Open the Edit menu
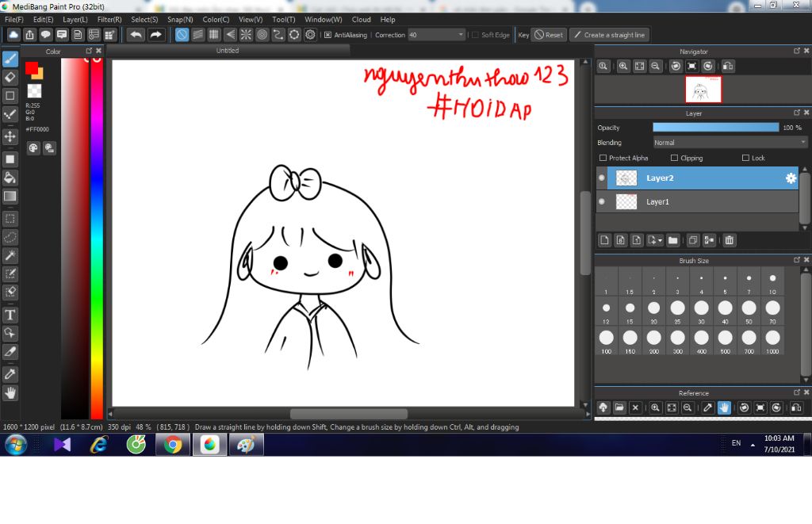Screen dimensions: 812x524 (x=43, y=19)
